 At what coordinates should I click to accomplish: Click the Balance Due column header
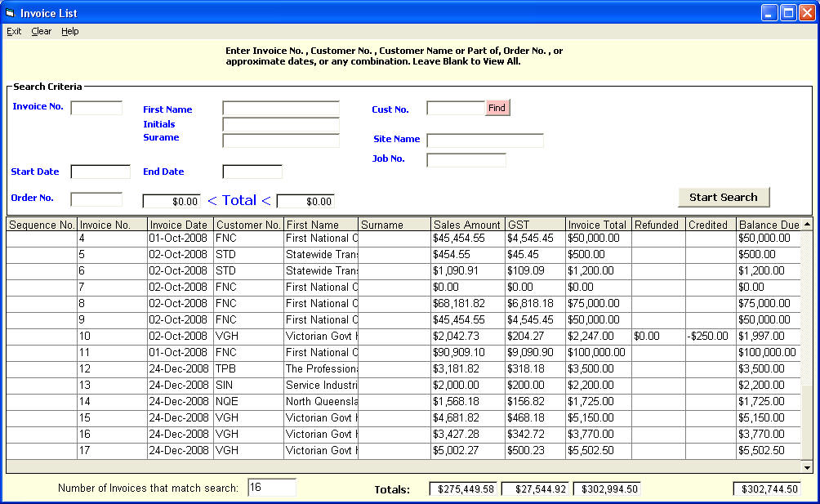click(x=769, y=225)
